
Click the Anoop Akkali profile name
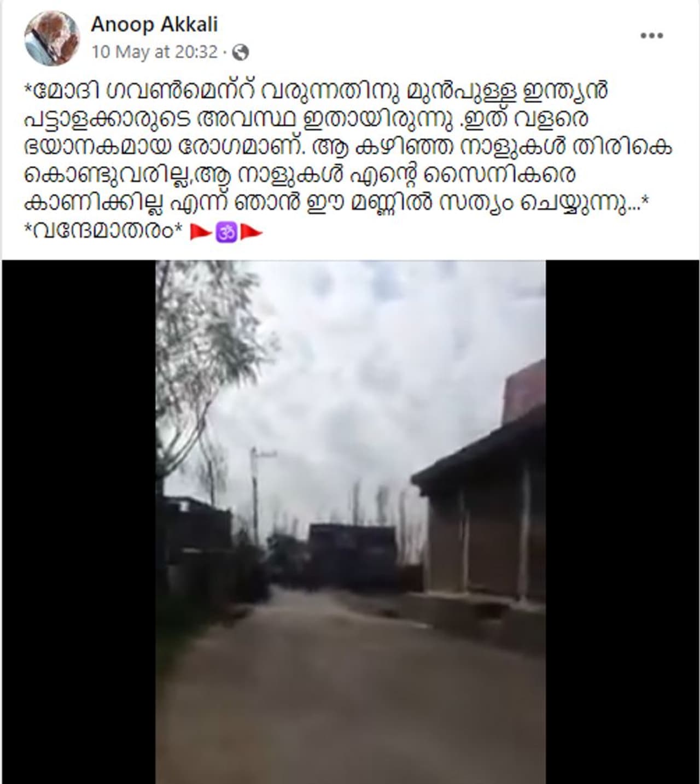click(154, 24)
